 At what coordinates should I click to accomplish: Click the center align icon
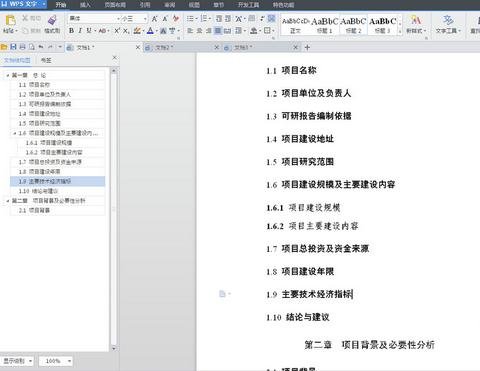[x=199, y=31]
